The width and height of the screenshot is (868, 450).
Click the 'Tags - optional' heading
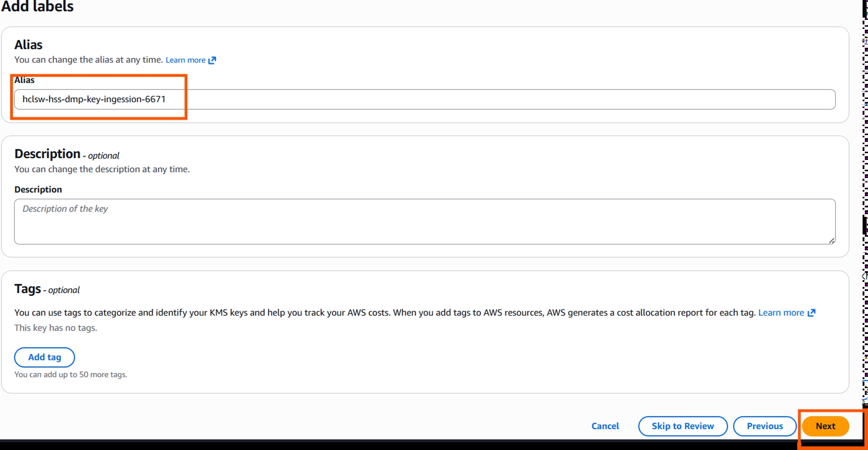(47, 289)
